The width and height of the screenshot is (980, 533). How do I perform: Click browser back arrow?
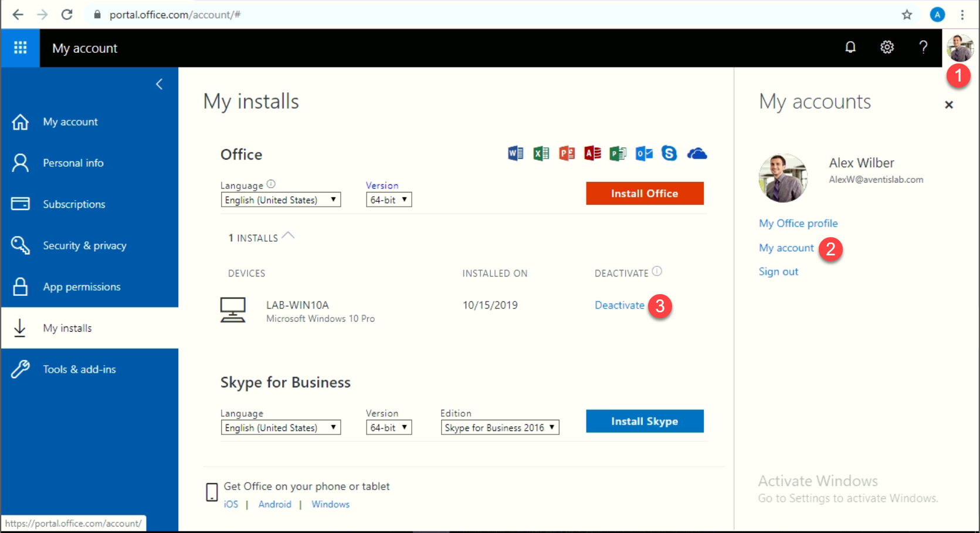point(18,15)
